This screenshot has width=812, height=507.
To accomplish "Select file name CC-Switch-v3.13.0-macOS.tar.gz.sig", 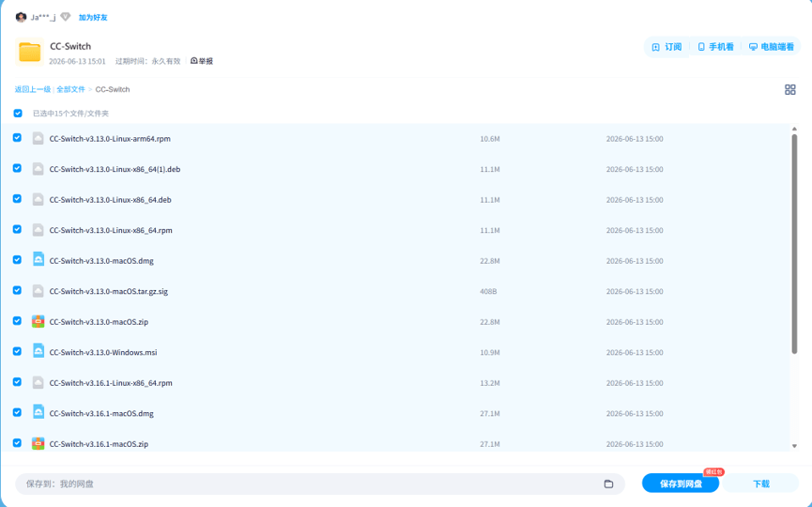I will 109,292.
